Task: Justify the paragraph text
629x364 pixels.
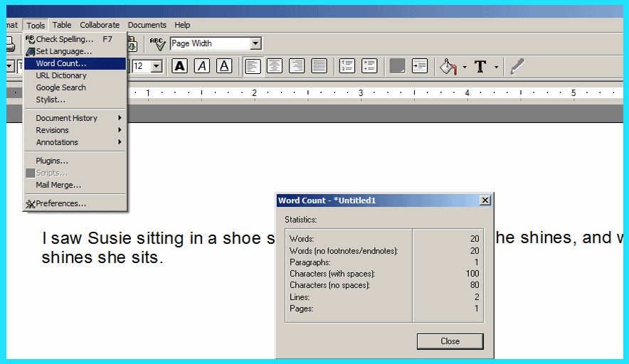Action: click(x=319, y=66)
